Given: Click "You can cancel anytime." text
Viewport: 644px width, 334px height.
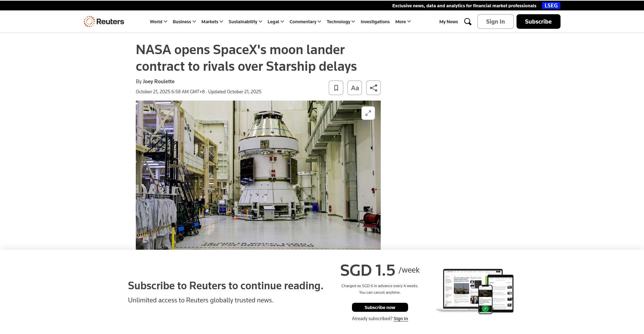Looking at the screenshot, I should (380, 292).
